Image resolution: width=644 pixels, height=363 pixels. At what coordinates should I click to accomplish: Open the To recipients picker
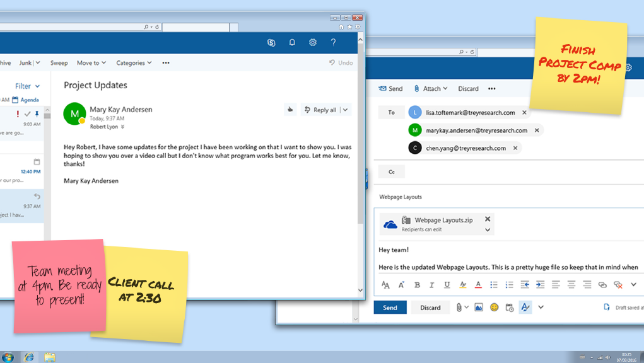pyautogui.click(x=392, y=112)
